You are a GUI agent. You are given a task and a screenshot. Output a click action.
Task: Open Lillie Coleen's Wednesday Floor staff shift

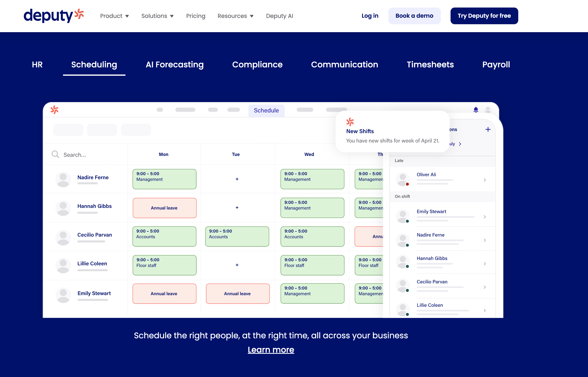[x=312, y=265]
